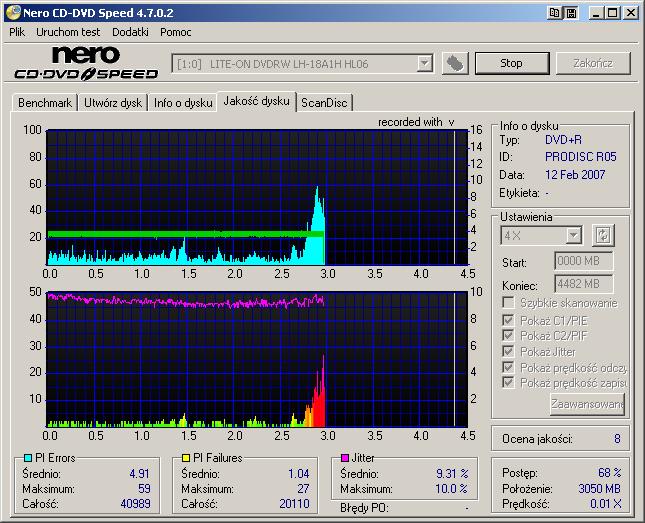Toggle the Pokaż prędkość zapisu checkbox

[508, 383]
